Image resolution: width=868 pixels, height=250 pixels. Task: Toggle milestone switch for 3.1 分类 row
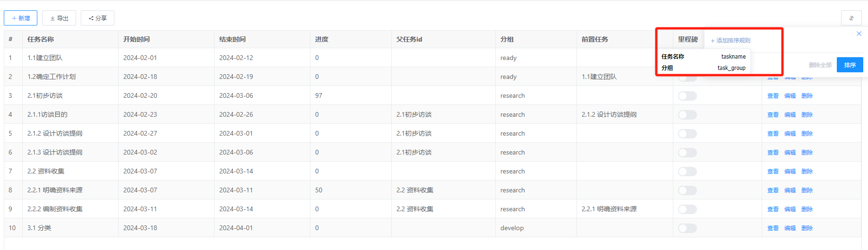point(687,228)
